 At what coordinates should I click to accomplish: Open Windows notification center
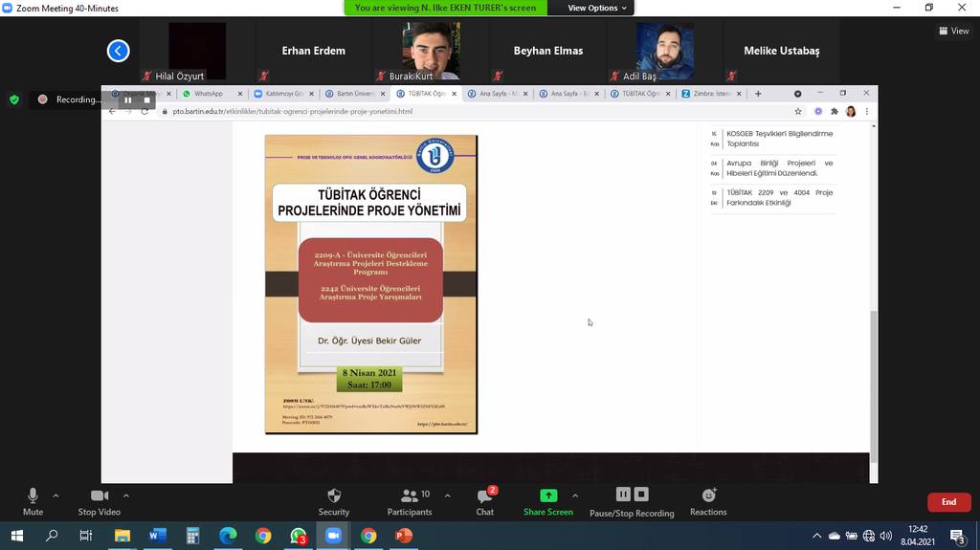coord(957,536)
